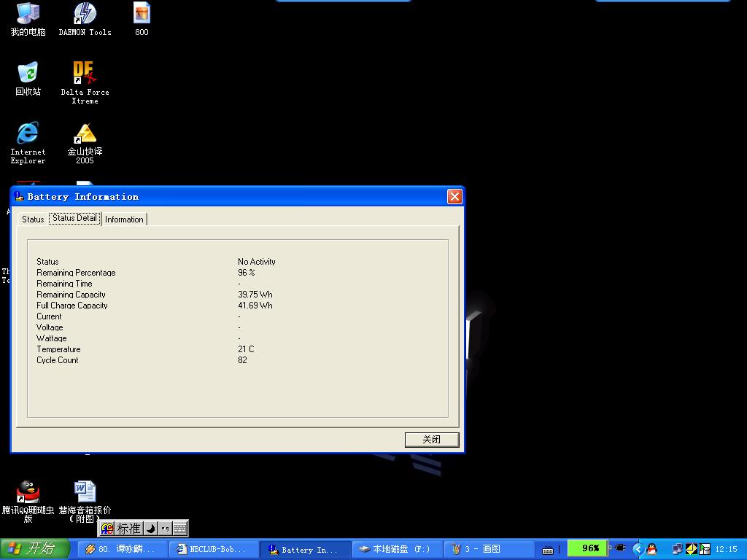Switch to the Information tab
The image size is (747, 560).
[124, 219]
